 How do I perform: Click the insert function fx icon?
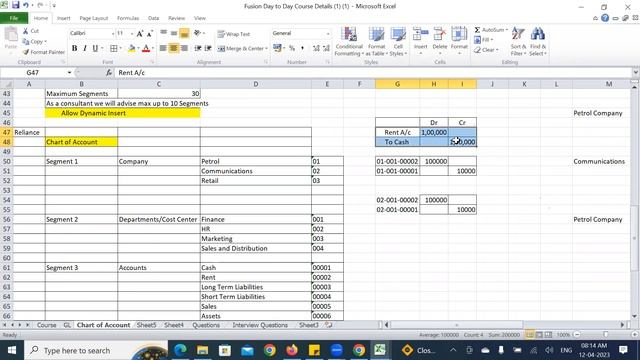pos(109,73)
